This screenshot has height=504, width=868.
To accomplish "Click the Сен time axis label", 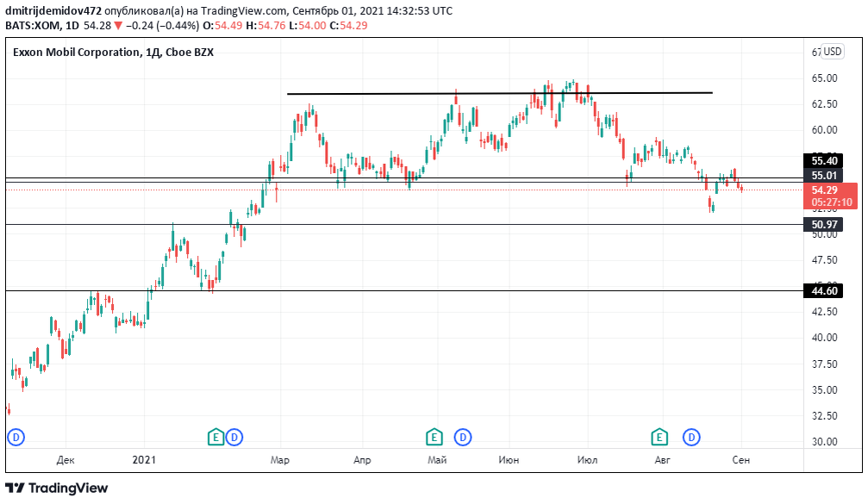I will [x=741, y=460].
